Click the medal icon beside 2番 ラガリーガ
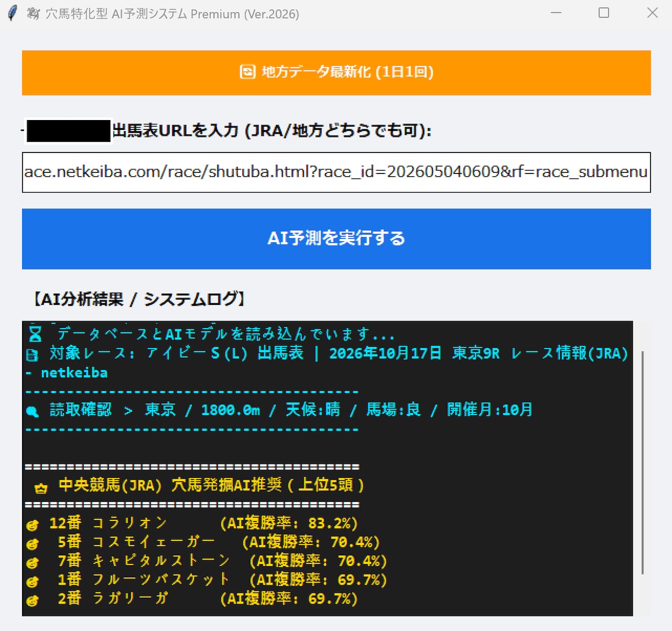Image resolution: width=672 pixels, height=631 pixels. (x=32, y=600)
